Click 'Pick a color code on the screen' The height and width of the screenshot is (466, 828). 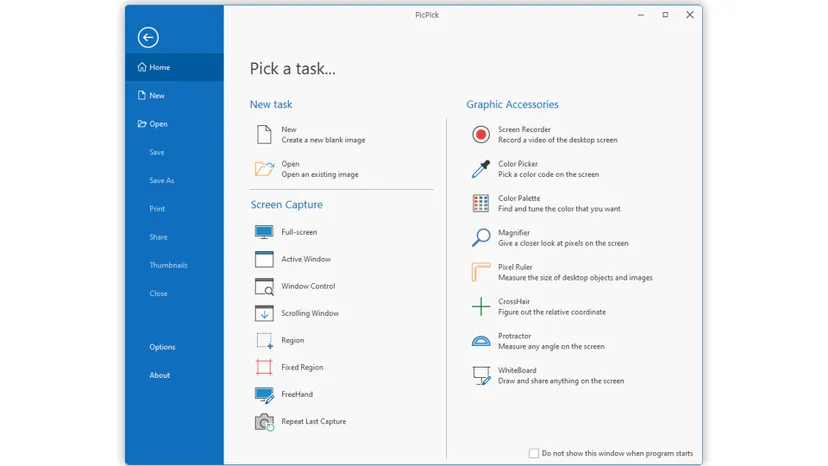(x=549, y=174)
